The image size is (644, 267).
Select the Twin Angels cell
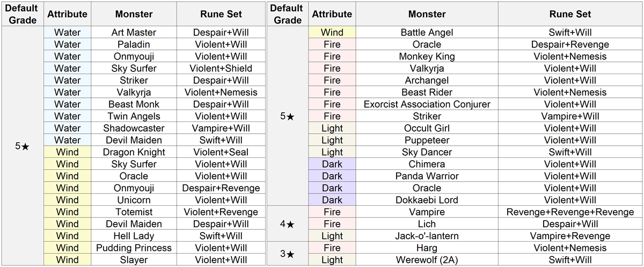click(134, 116)
